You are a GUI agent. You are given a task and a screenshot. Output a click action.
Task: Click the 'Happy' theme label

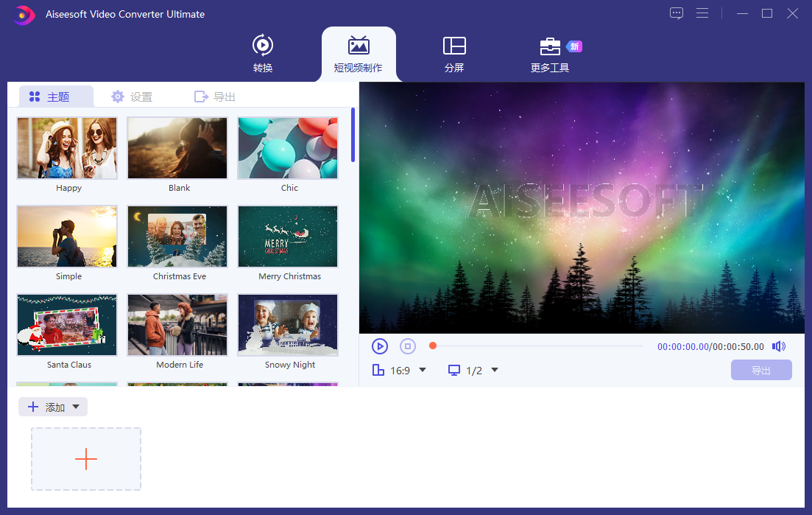[69, 188]
